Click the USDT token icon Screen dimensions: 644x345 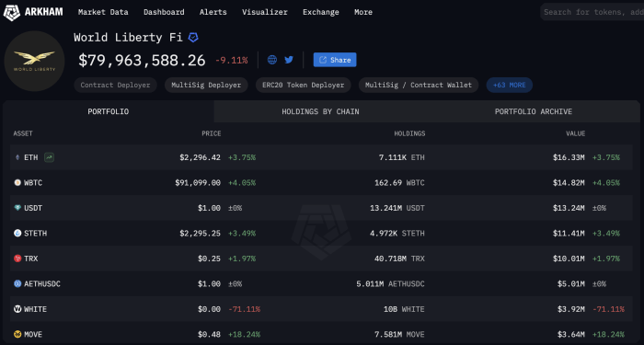pos(17,208)
